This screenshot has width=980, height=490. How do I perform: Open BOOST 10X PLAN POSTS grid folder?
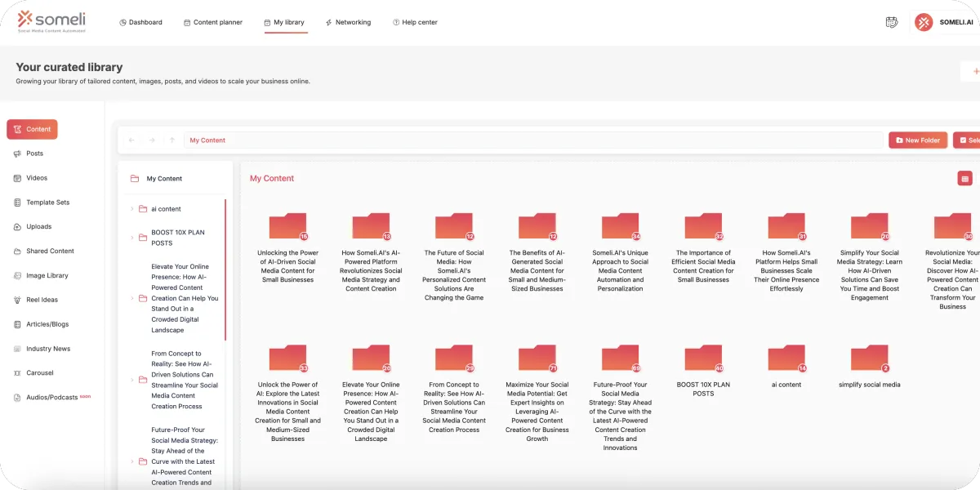click(703, 371)
